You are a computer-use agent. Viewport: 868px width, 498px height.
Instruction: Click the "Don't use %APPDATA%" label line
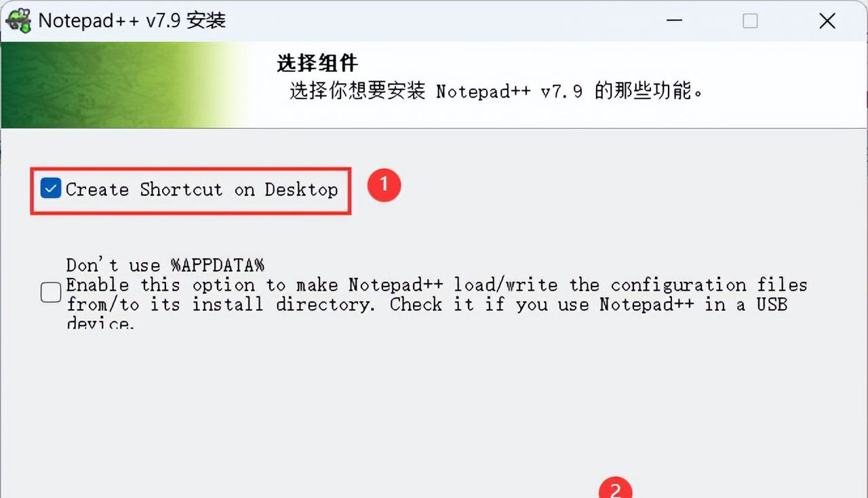pos(165,265)
